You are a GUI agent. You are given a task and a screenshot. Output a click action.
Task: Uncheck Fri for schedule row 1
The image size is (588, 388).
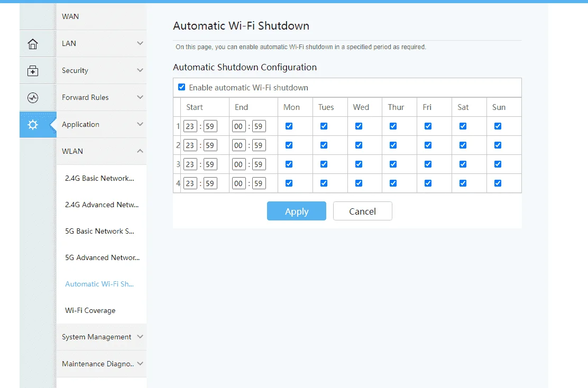pos(428,126)
